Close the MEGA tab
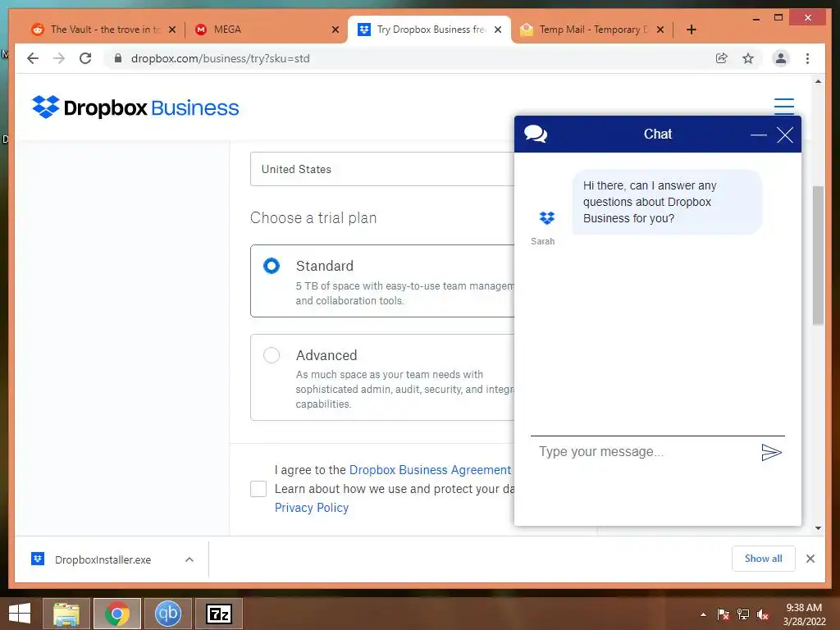 click(336, 30)
